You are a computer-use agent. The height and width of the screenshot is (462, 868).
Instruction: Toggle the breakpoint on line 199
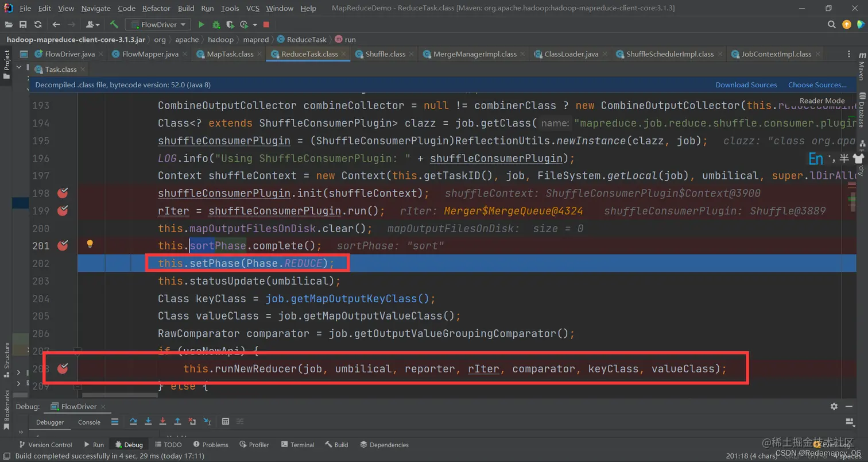[63, 210]
